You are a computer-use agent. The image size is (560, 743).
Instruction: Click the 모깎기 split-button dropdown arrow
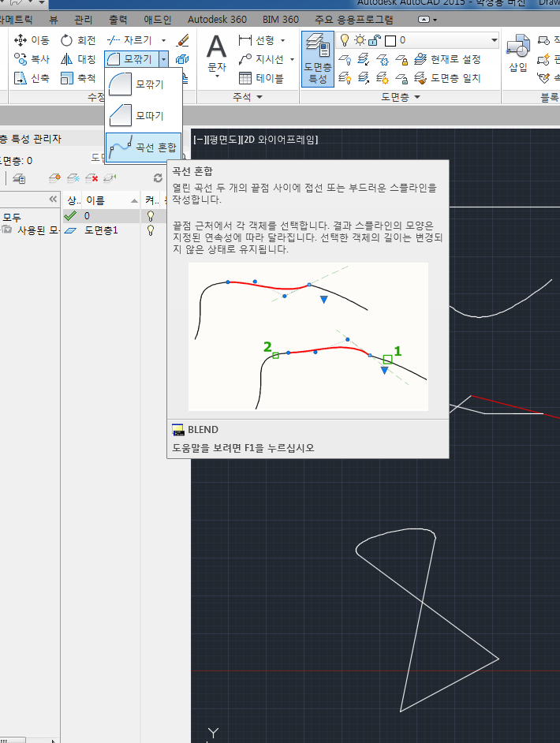pos(163,59)
